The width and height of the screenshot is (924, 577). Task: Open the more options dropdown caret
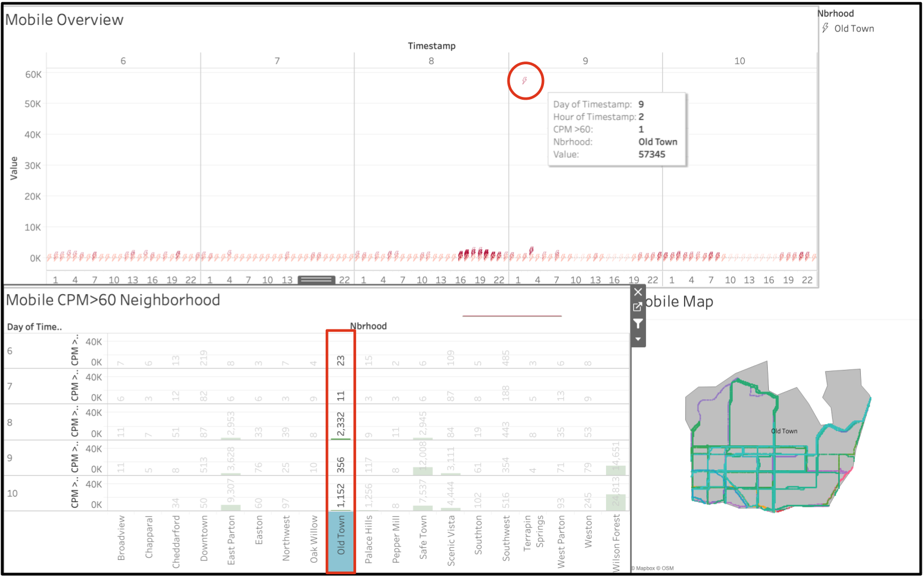[x=638, y=339]
